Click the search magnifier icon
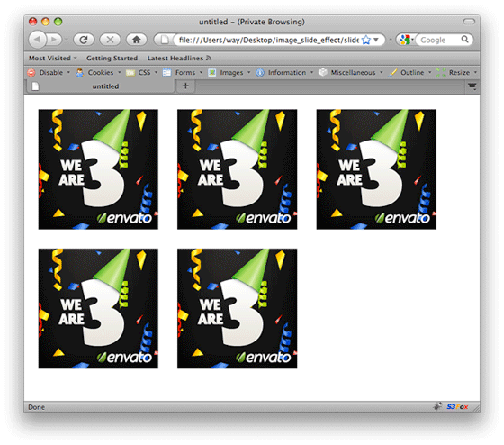Screen dimensions: 504x445 point(464,40)
